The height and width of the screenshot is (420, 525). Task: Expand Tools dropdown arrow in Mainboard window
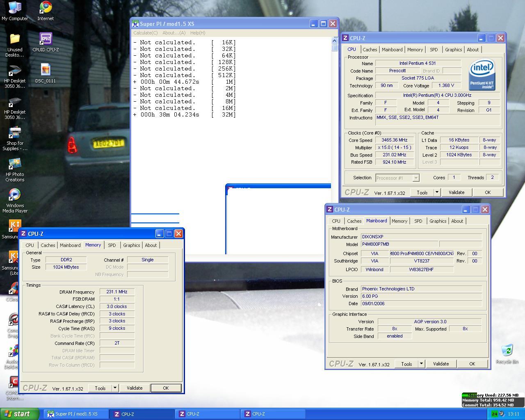pos(421,363)
